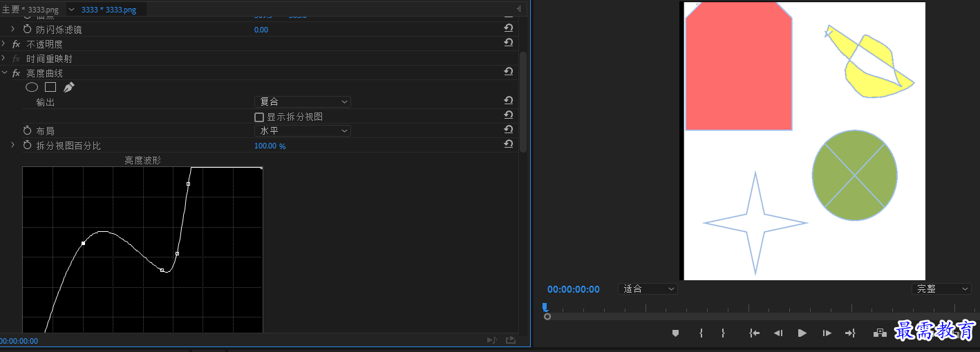The width and height of the screenshot is (980, 352).
Task: Enable the 显示拆分视图 checkbox
Action: point(259,117)
